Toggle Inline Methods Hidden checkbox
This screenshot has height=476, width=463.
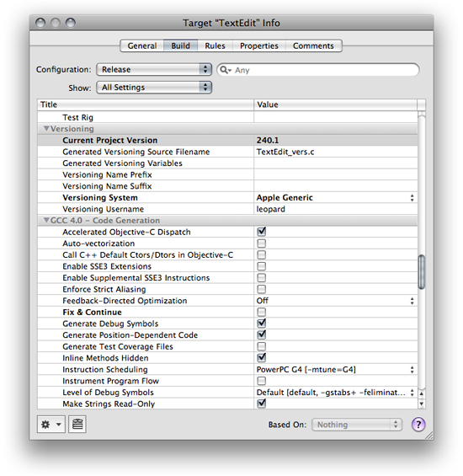coord(261,357)
